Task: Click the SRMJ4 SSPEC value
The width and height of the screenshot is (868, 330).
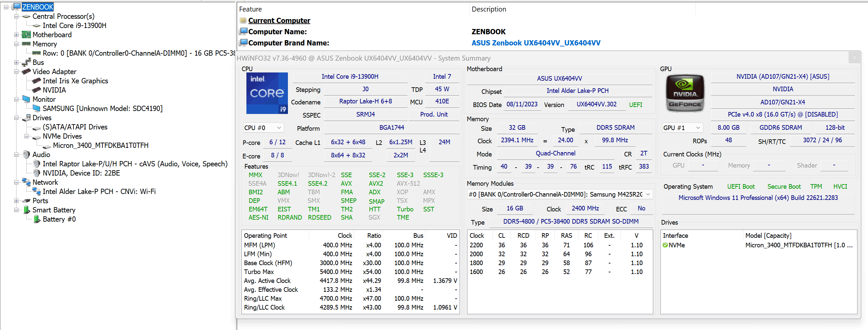Action: point(365,115)
